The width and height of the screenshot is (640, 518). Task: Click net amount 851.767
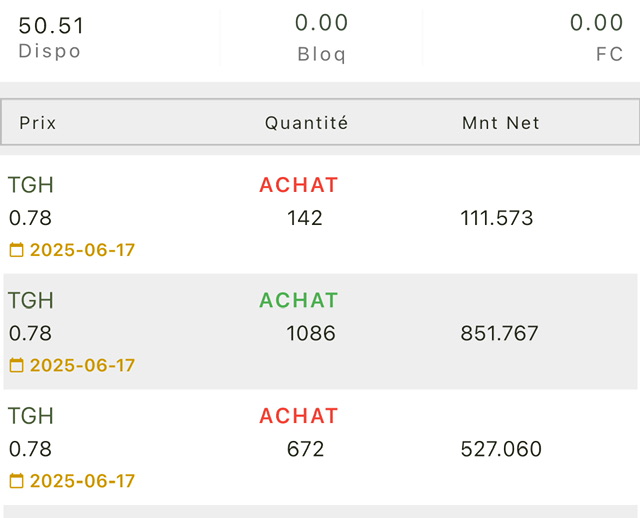(499, 333)
